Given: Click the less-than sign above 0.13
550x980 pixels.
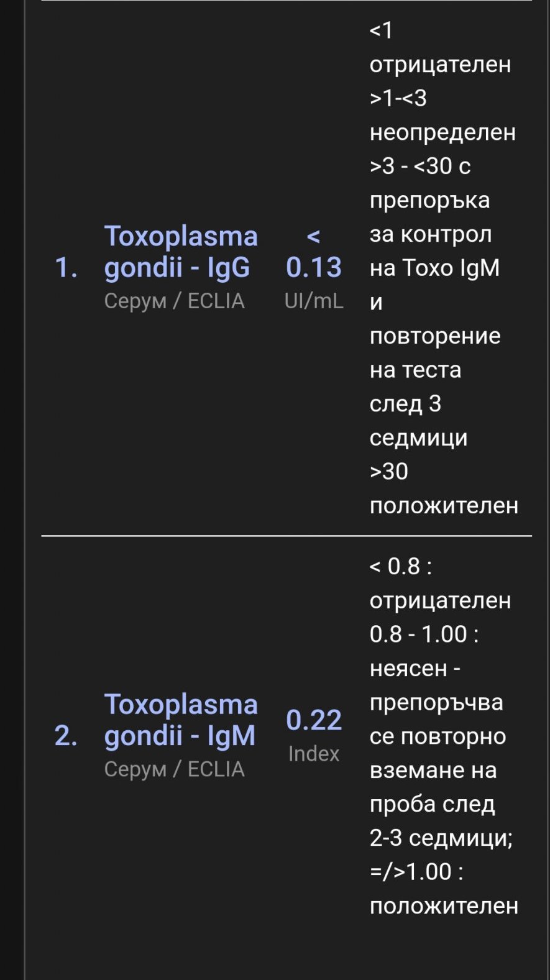Looking at the screenshot, I should coord(314,236).
